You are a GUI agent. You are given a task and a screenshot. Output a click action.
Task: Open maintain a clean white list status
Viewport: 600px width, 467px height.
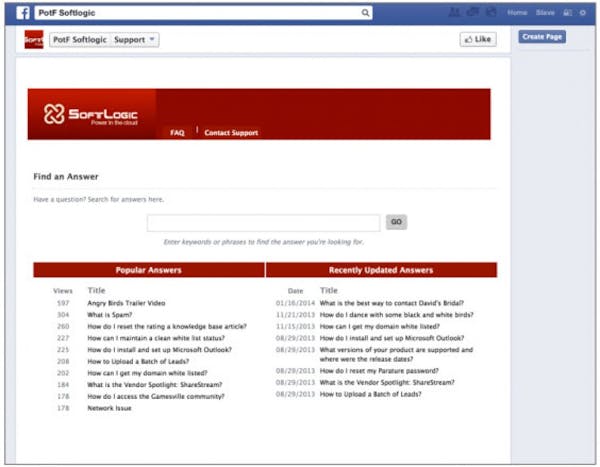click(156, 338)
